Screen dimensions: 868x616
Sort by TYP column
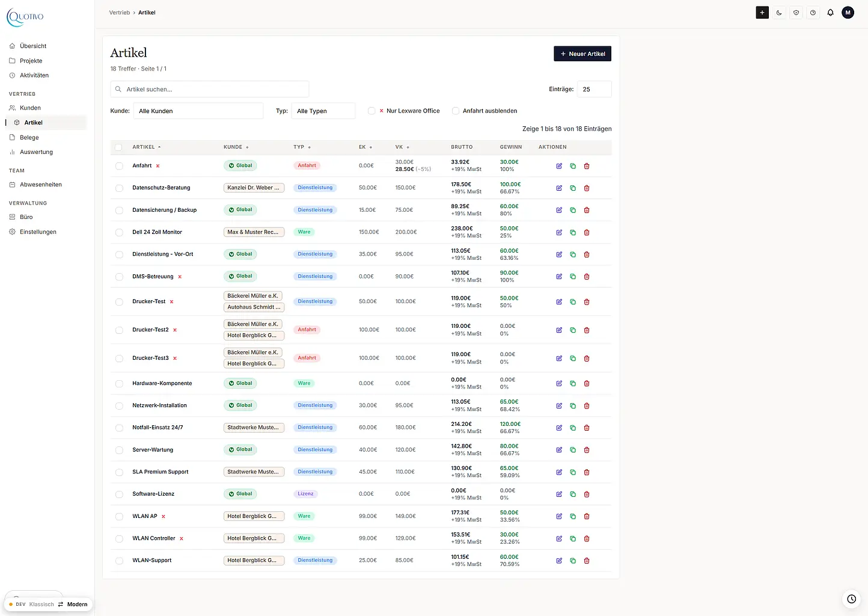tap(302, 147)
